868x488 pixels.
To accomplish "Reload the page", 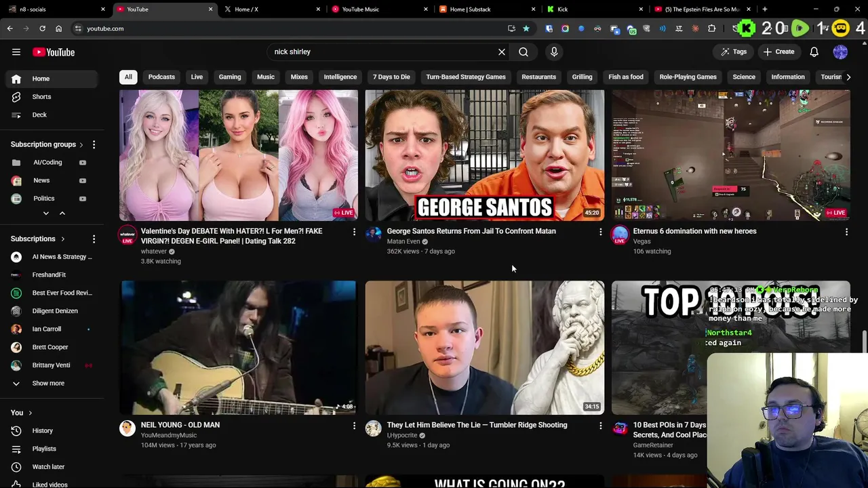I will [x=42, y=28].
